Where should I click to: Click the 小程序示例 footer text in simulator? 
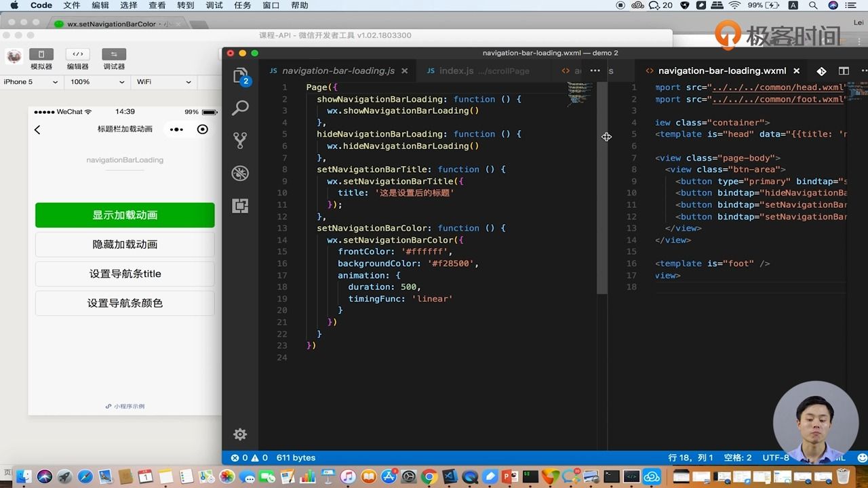pyautogui.click(x=125, y=407)
